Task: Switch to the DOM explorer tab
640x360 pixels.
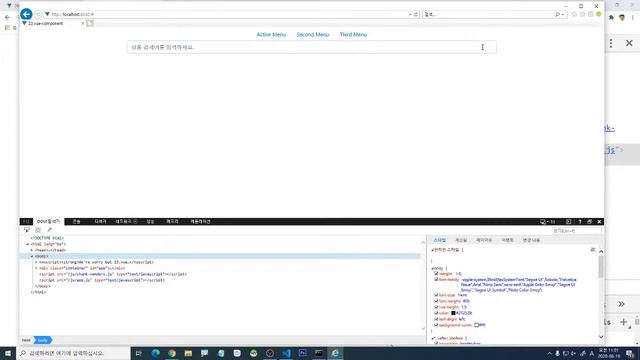Action: tap(48, 222)
